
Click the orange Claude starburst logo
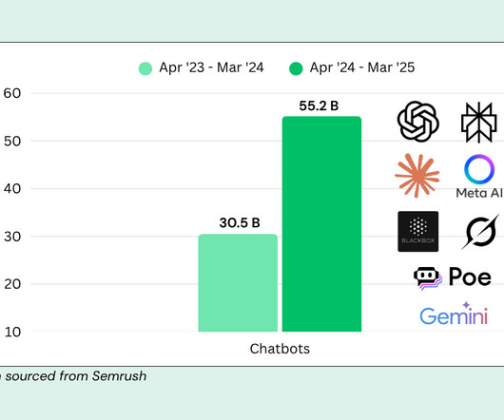[417, 176]
